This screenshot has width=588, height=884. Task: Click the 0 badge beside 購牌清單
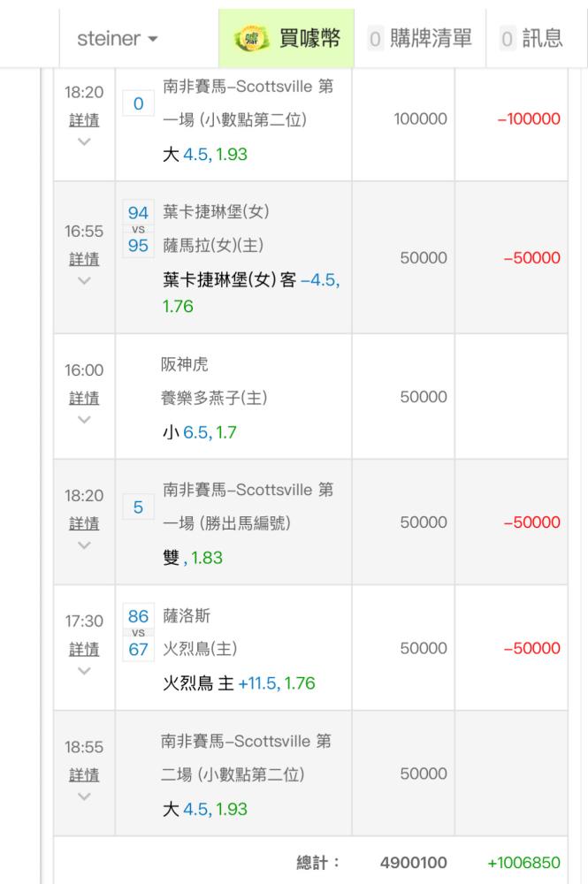click(x=376, y=39)
